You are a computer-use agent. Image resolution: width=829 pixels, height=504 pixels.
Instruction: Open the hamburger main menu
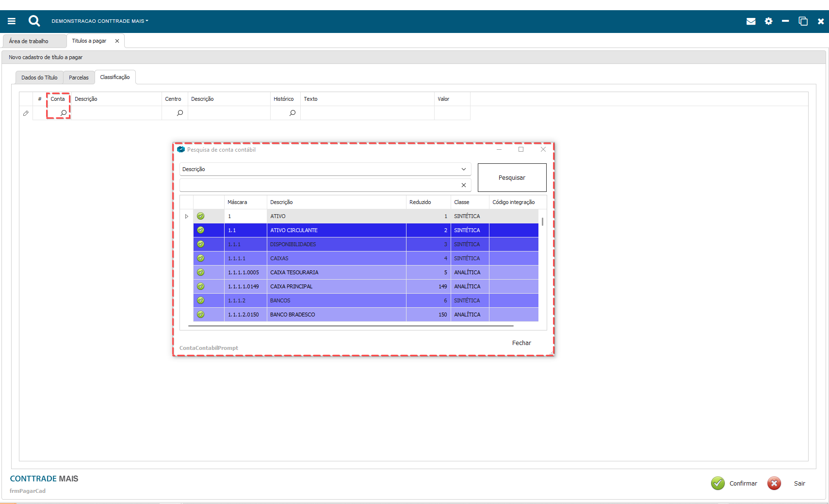click(x=12, y=21)
